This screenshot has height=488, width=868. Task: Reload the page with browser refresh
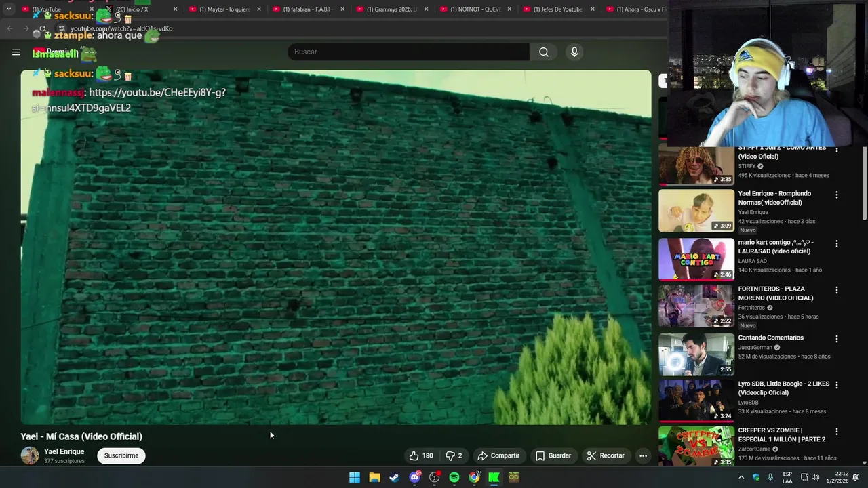click(42, 29)
